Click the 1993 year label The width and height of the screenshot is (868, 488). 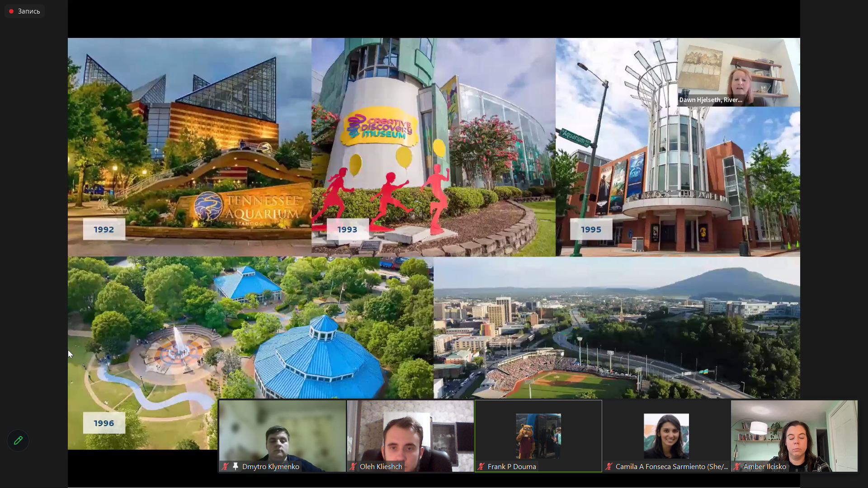(347, 230)
